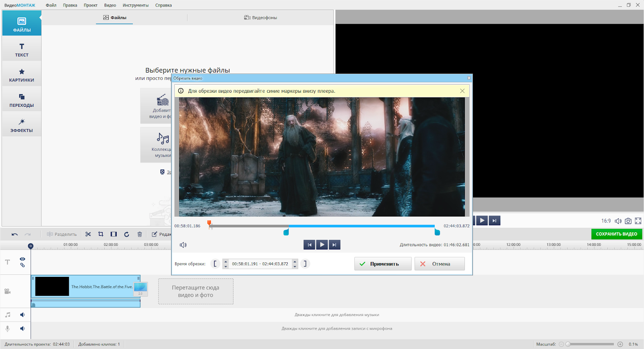Select the crop tool icon
The height and width of the screenshot is (349, 644).
[101, 234]
